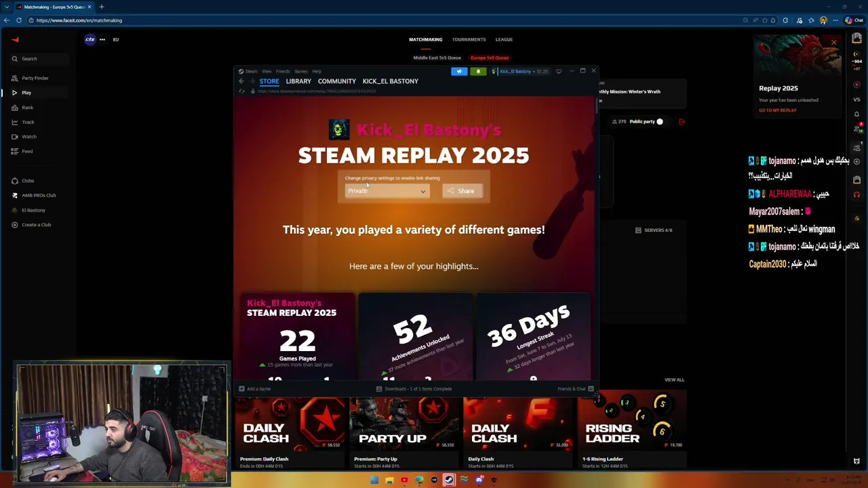The width and height of the screenshot is (868, 488).
Task: Open FACEIT notifications bell in right rail
Action: point(856,115)
